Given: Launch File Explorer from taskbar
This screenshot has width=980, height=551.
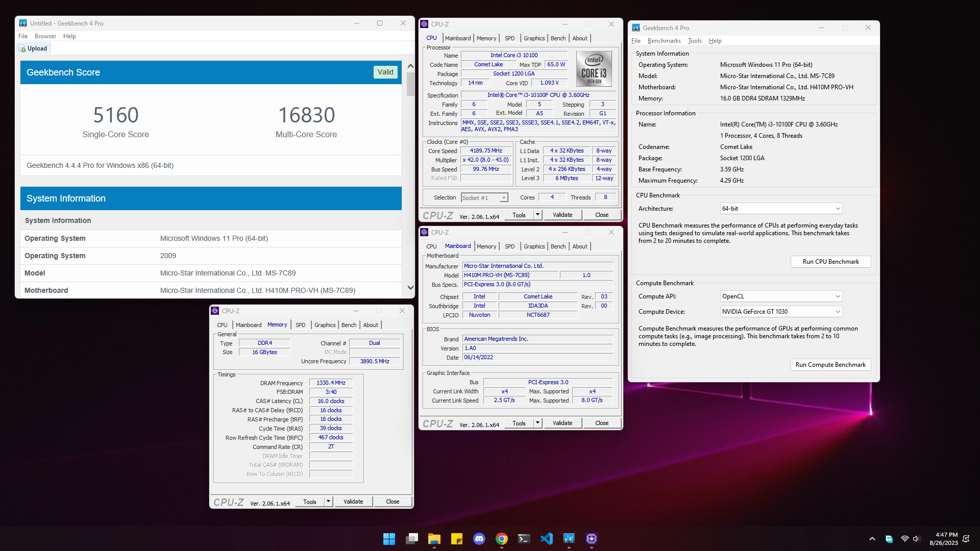Looking at the screenshot, I should [x=434, y=539].
